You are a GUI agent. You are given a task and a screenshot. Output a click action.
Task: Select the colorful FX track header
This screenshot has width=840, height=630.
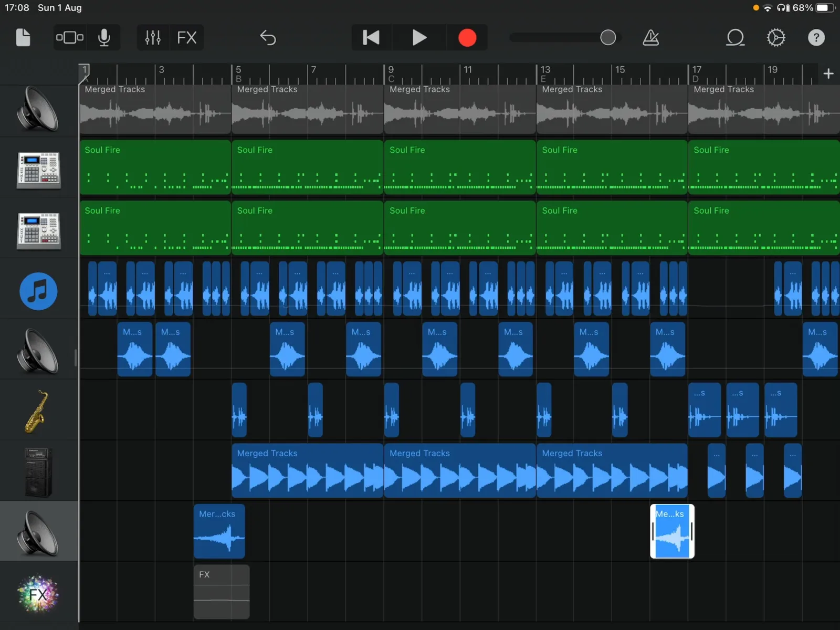[38, 593]
